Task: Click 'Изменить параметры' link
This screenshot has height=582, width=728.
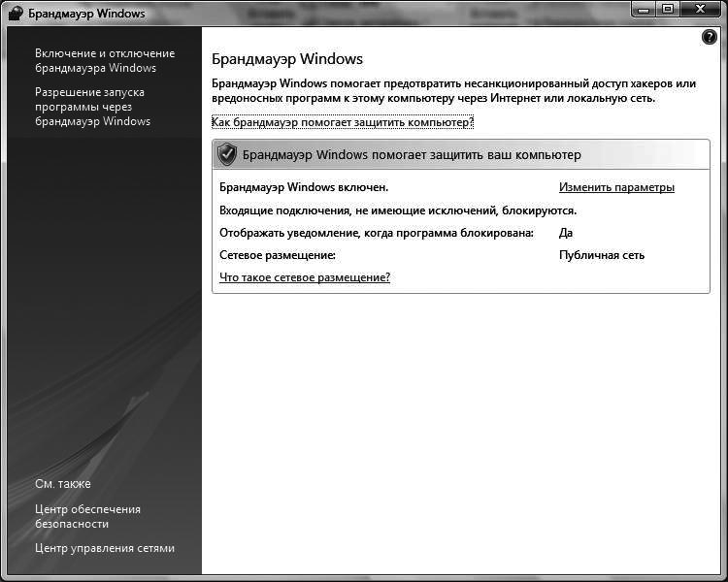Action: [616, 187]
